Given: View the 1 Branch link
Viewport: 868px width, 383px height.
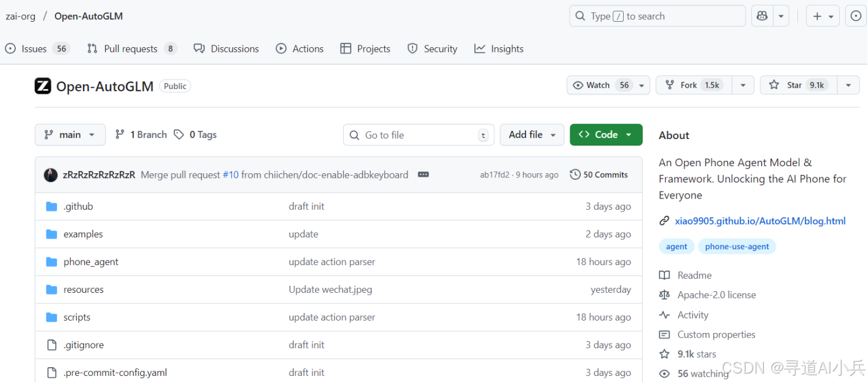Looking at the screenshot, I should [x=141, y=135].
